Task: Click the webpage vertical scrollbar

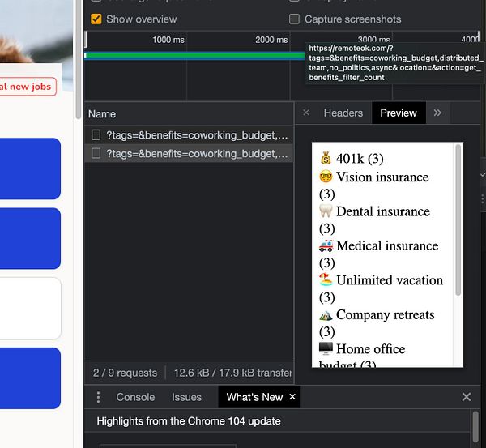Action: coord(79,59)
